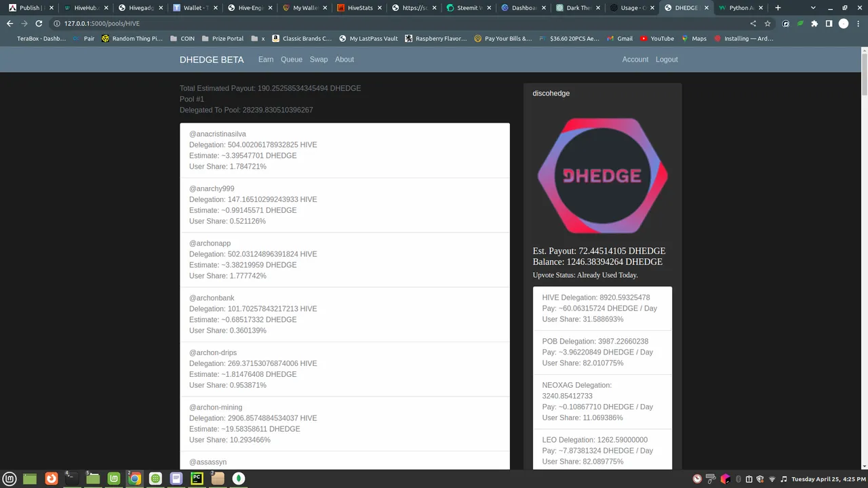868x488 pixels.
Task: Open My LastPass Vault bookmark
Action: click(368, 39)
